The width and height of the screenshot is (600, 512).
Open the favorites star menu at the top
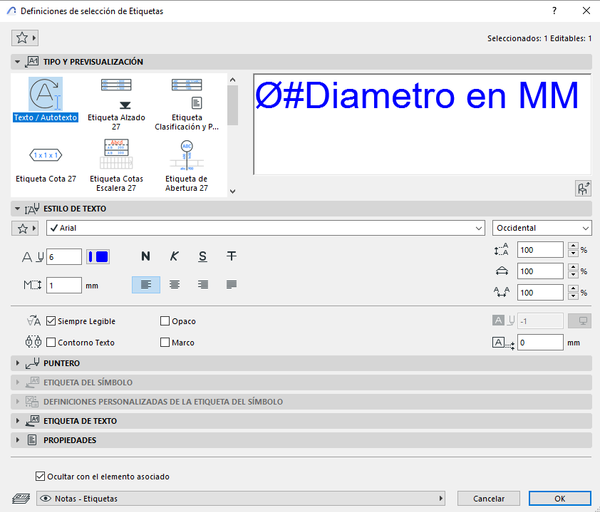[x=25, y=38]
